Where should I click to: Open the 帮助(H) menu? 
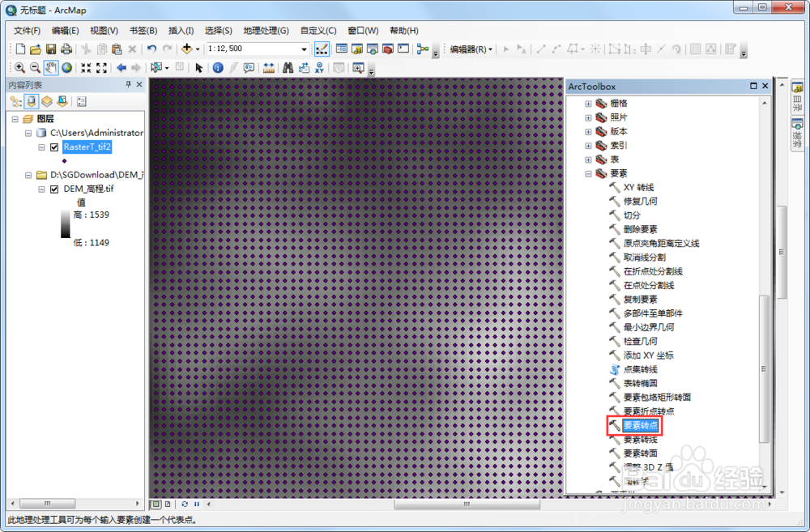tap(404, 31)
